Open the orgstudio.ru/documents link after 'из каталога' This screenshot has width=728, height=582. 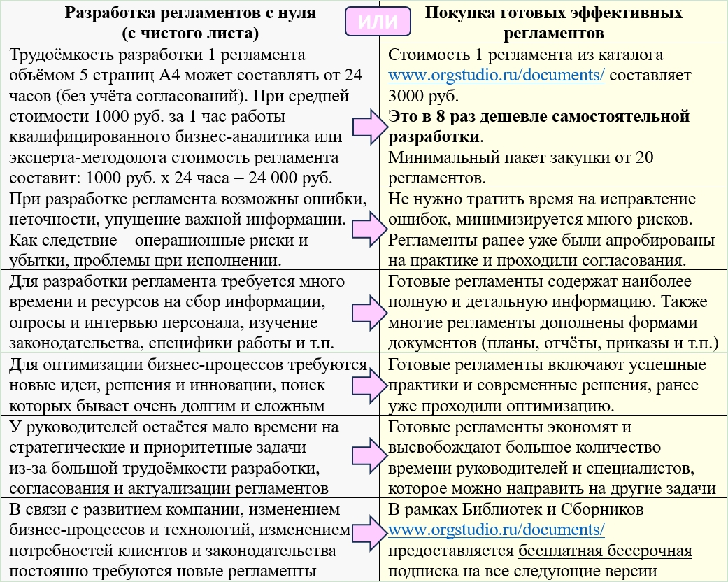(x=496, y=76)
